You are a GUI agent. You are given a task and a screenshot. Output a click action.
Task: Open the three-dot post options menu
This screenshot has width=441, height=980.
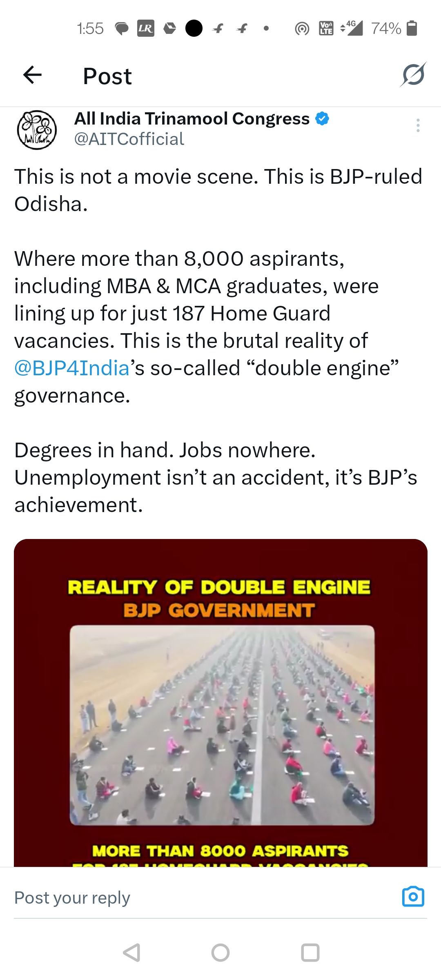tap(418, 125)
